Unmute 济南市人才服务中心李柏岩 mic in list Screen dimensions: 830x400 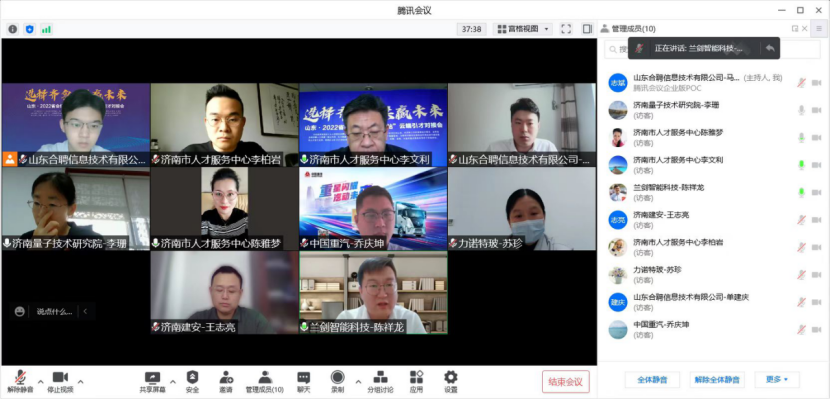click(x=801, y=247)
